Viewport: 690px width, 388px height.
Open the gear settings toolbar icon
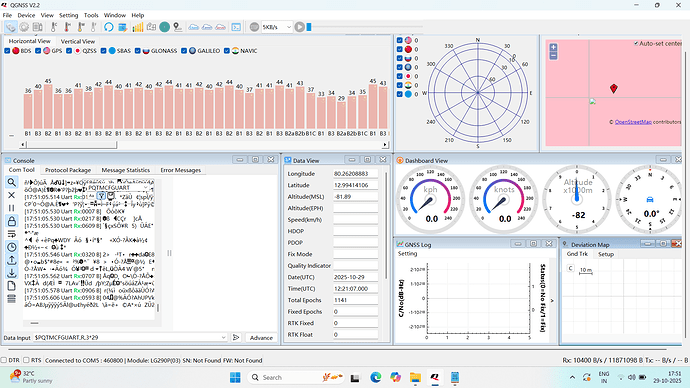pos(24,27)
